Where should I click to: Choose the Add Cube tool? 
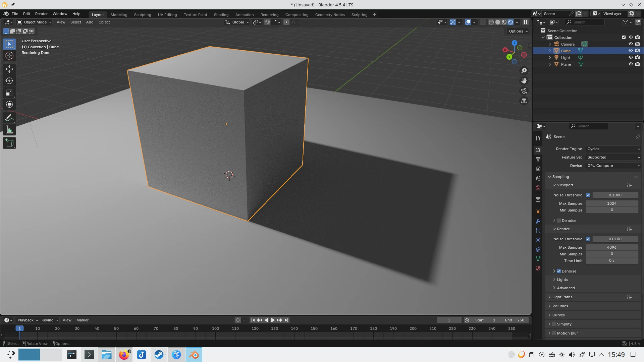click(x=9, y=143)
